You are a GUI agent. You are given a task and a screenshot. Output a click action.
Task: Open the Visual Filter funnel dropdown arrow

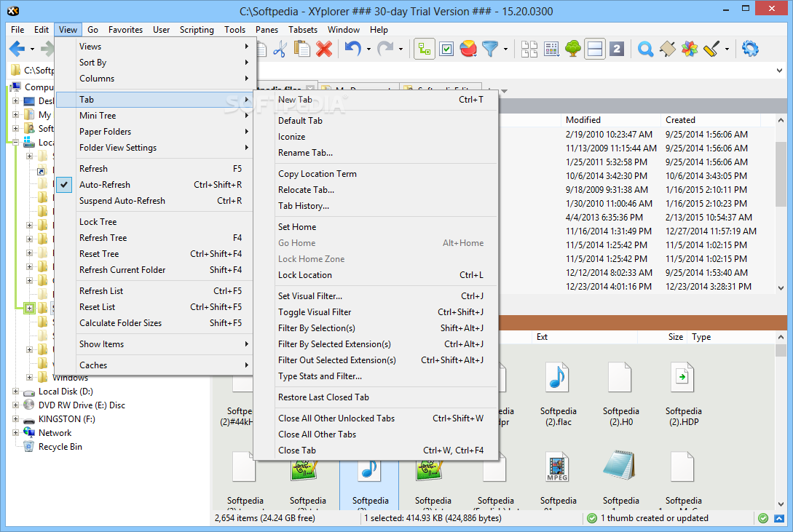pos(506,49)
